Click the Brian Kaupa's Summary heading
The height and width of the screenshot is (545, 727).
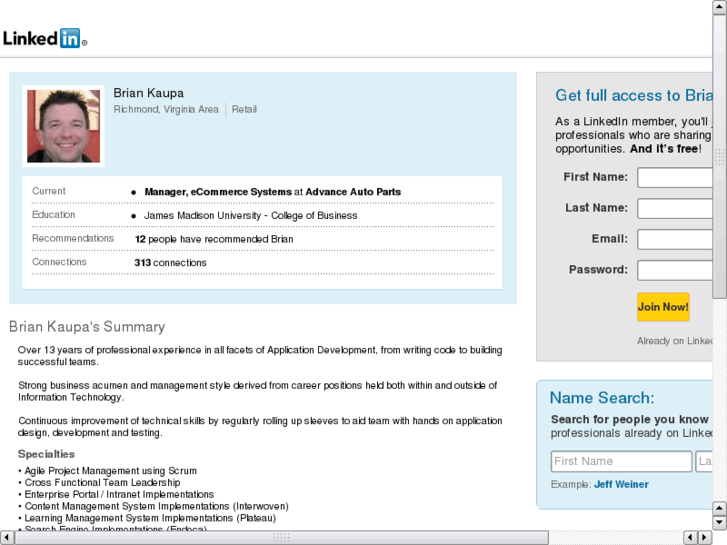click(x=87, y=327)
